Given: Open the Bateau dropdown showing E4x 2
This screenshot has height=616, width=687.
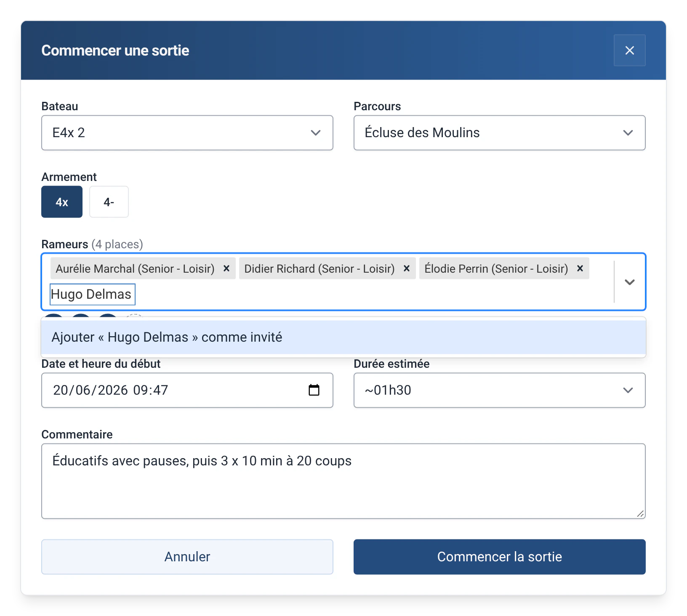Looking at the screenshot, I should pyautogui.click(x=187, y=133).
